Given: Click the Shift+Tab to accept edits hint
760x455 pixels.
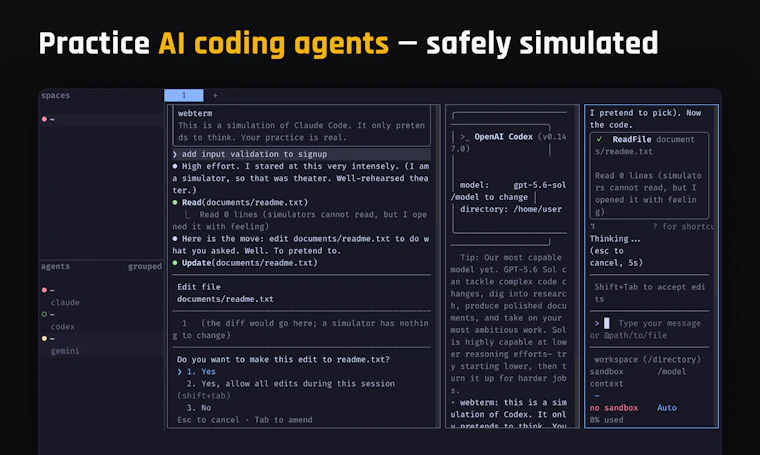Looking at the screenshot, I should pyautogui.click(x=649, y=293).
